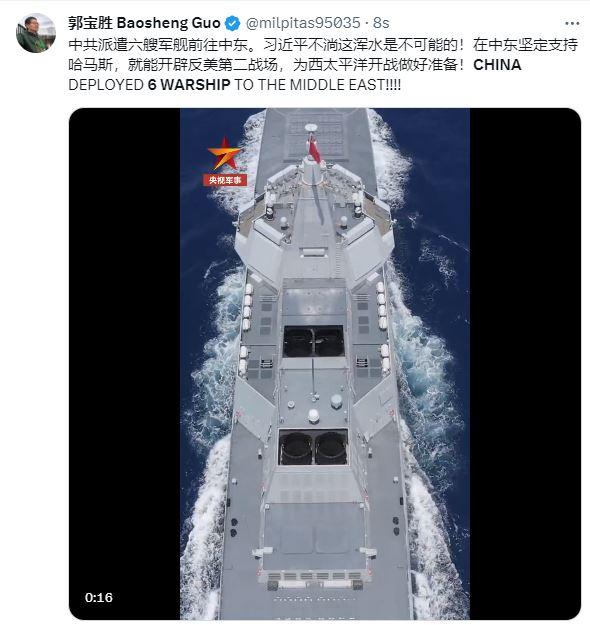This screenshot has width=590, height=625.
Task: Click the black letterbox area left of the video
Action: click(124, 364)
